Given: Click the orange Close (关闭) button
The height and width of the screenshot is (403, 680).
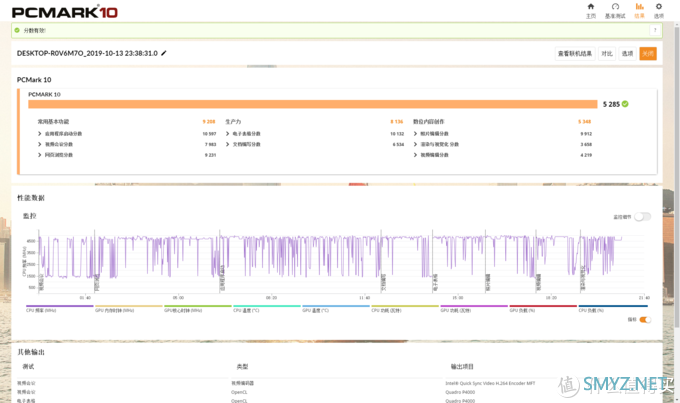Looking at the screenshot, I should (x=648, y=54).
